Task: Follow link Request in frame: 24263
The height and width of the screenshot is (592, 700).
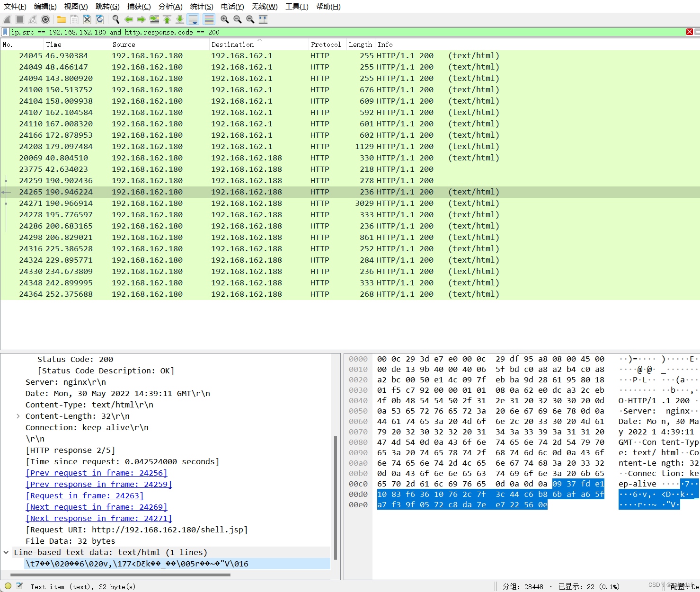Action: tap(85, 495)
